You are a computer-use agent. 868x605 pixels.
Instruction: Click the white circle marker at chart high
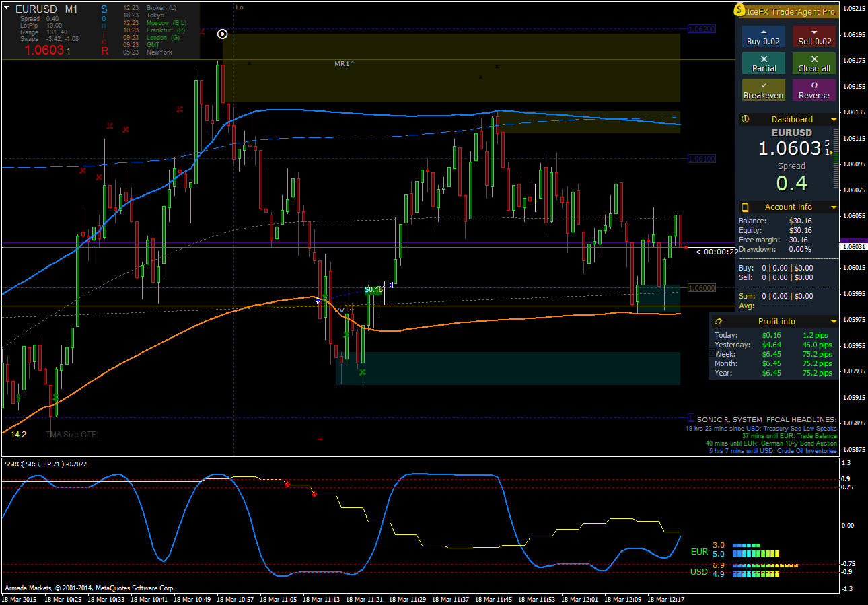(x=223, y=34)
